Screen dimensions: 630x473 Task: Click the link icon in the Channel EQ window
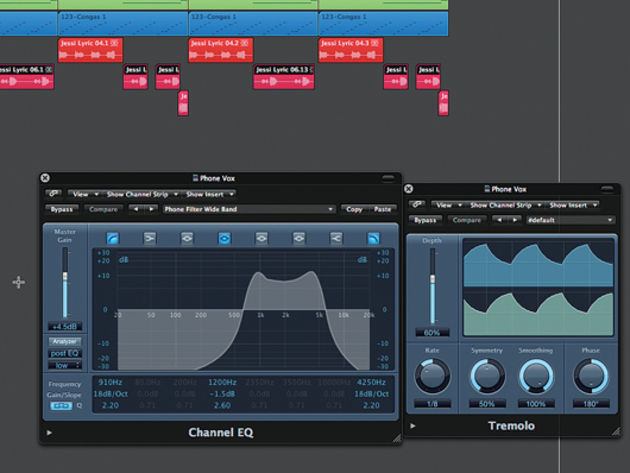point(53,194)
